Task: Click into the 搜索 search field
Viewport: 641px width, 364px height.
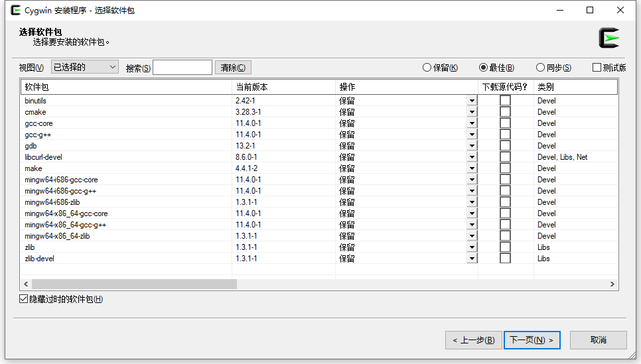Action: tap(182, 68)
